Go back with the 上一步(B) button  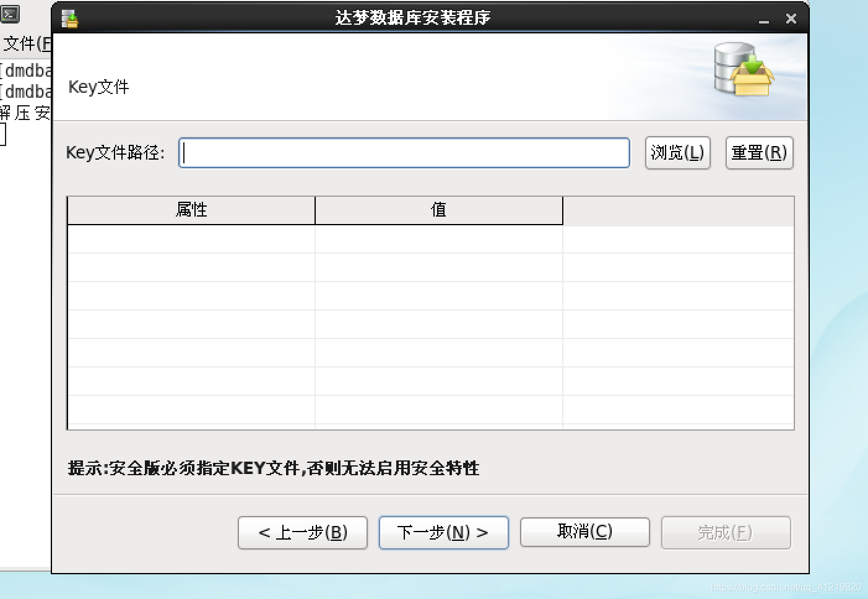(x=303, y=533)
